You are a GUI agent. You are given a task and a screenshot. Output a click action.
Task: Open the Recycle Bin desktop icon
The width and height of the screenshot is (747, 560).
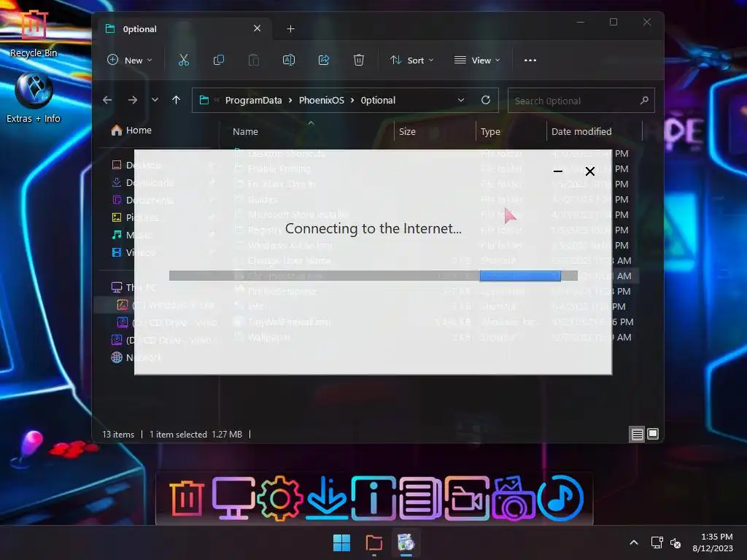coord(34,32)
